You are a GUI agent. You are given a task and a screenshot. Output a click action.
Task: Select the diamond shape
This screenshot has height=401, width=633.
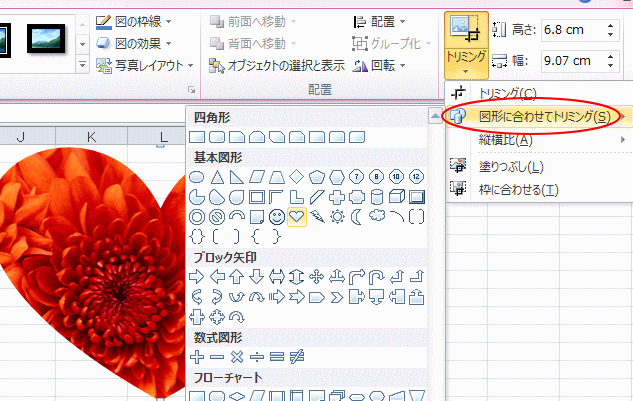pos(297,177)
